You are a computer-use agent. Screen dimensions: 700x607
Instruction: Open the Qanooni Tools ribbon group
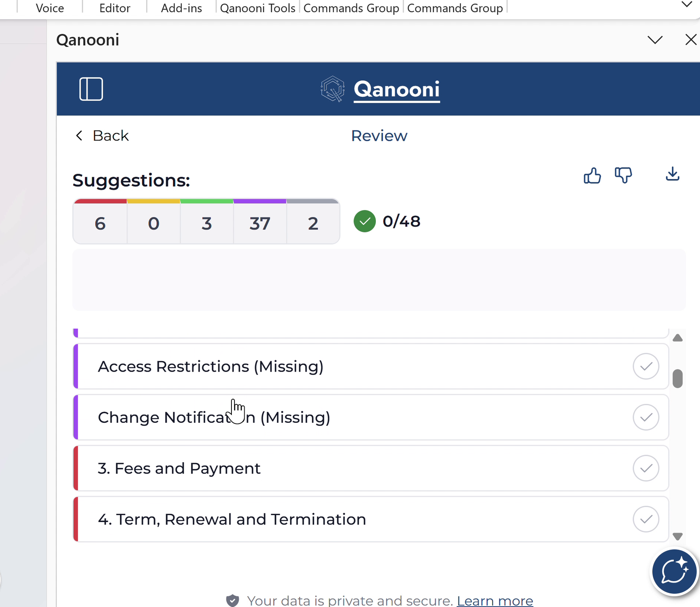(258, 8)
